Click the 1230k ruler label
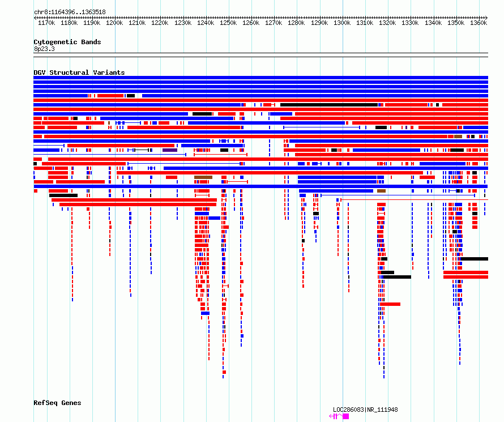The height and width of the screenshot is (422, 504). click(x=183, y=23)
